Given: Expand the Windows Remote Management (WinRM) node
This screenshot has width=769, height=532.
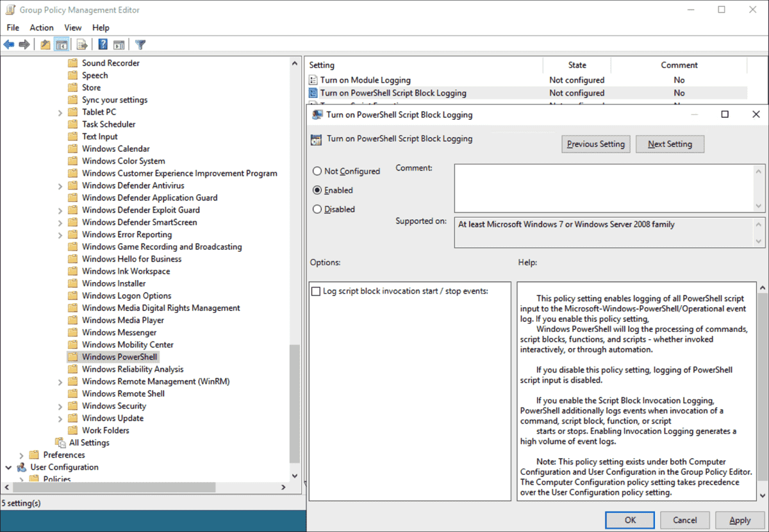Looking at the screenshot, I should [x=60, y=381].
